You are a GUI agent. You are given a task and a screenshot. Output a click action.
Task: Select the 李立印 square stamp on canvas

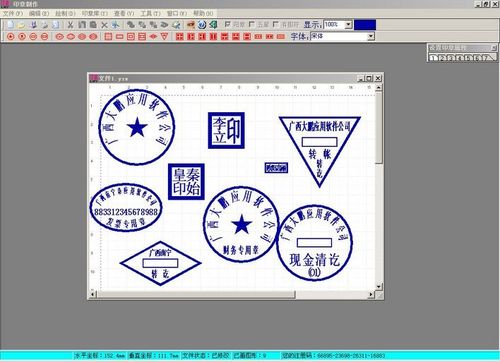(226, 130)
